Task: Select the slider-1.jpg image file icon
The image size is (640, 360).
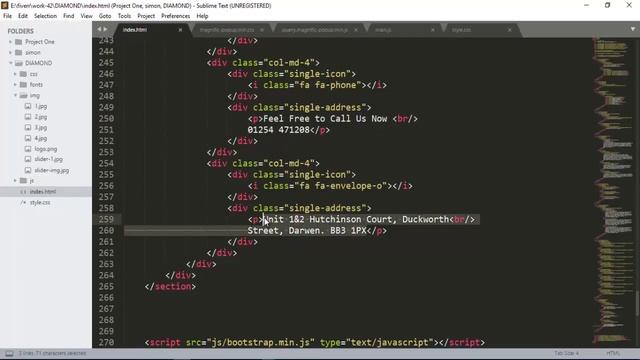Action: [28, 159]
